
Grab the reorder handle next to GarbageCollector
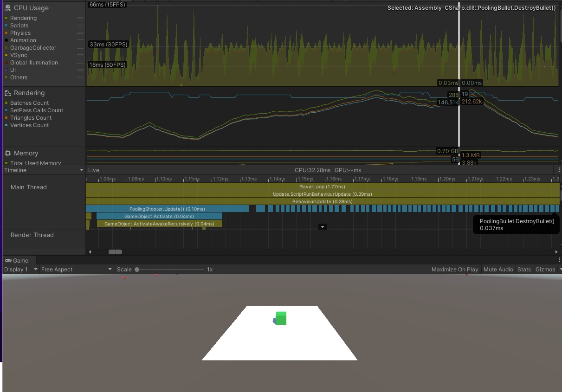(x=80, y=48)
